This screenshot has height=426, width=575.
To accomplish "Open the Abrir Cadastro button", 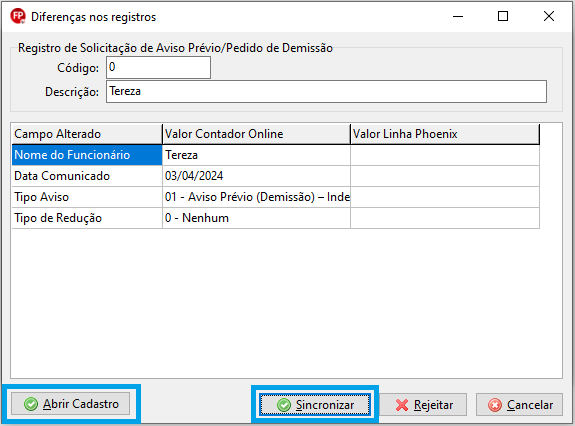I will 70,404.
